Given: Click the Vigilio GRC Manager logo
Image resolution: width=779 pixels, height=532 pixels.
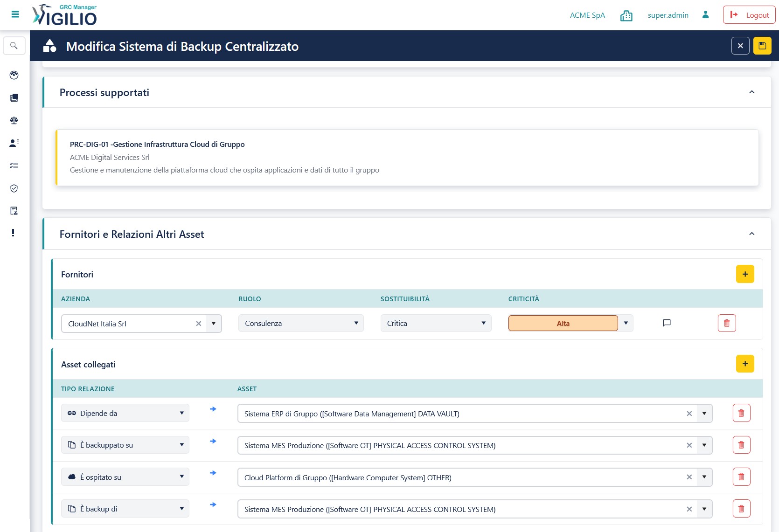Looking at the screenshot, I should click(x=64, y=15).
